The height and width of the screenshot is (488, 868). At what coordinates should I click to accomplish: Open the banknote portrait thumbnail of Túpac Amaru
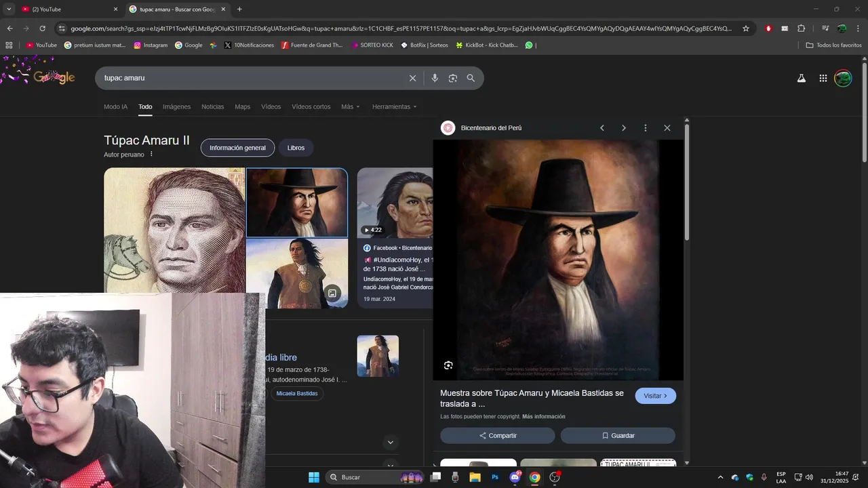tap(174, 230)
